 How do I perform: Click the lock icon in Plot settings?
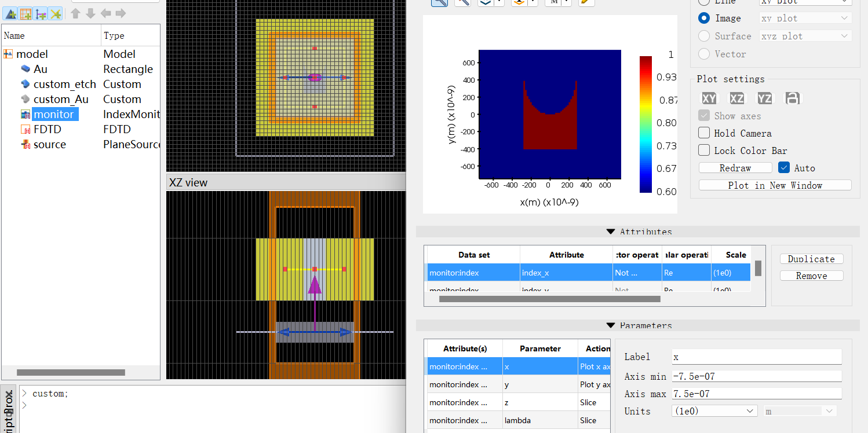coord(792,98)
